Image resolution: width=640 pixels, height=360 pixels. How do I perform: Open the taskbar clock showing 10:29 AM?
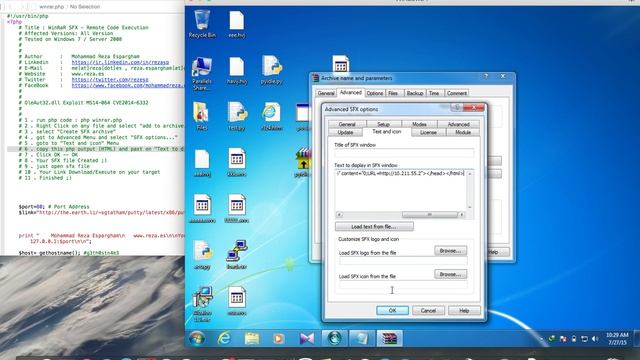617,339
